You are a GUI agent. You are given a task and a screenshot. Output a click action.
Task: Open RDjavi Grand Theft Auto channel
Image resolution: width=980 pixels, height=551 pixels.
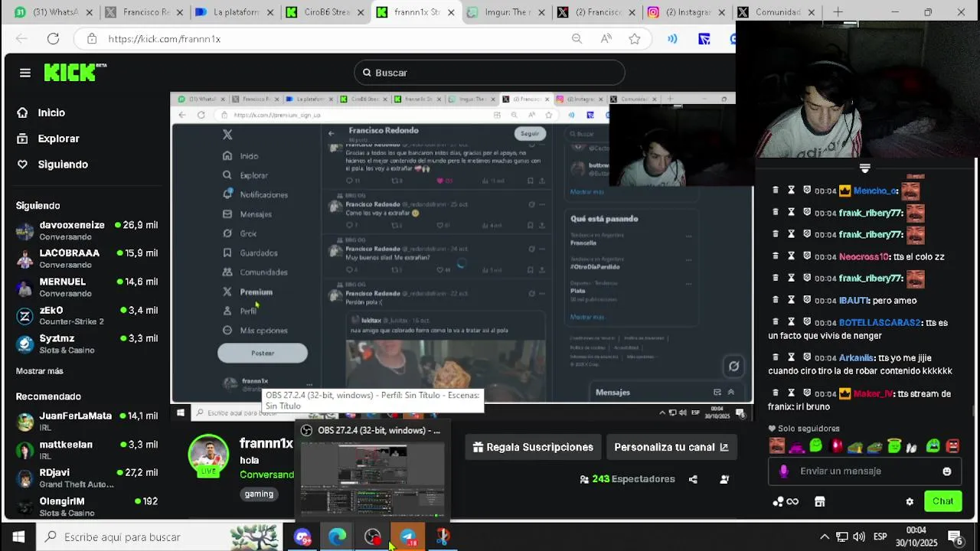[87, 478]
